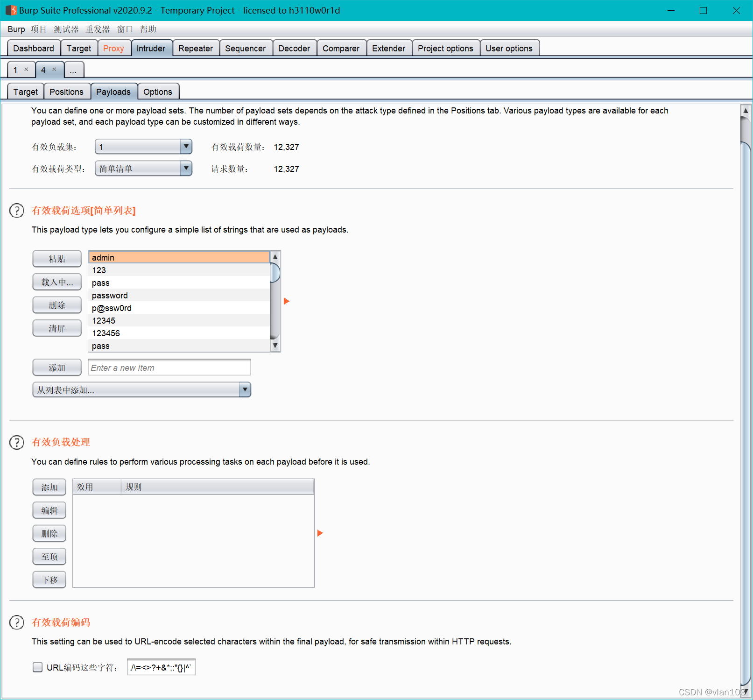This screenshot has width=753, height=700.
Task: Switch to the Decoder tab
Action: point(294,48)
